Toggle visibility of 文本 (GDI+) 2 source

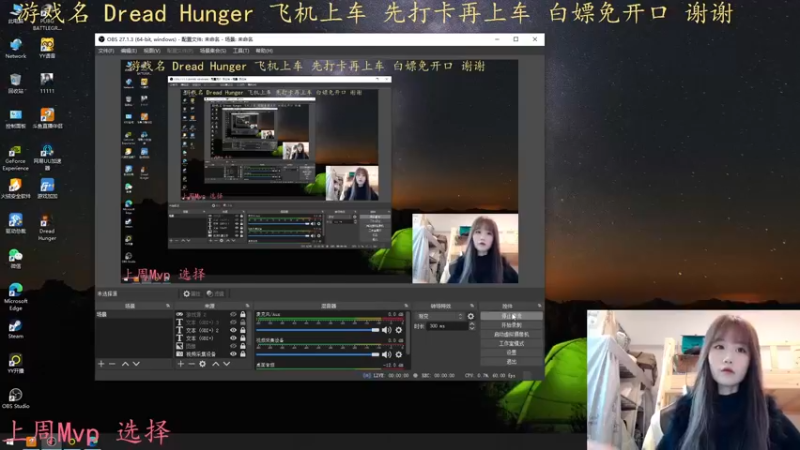(233, 330)
